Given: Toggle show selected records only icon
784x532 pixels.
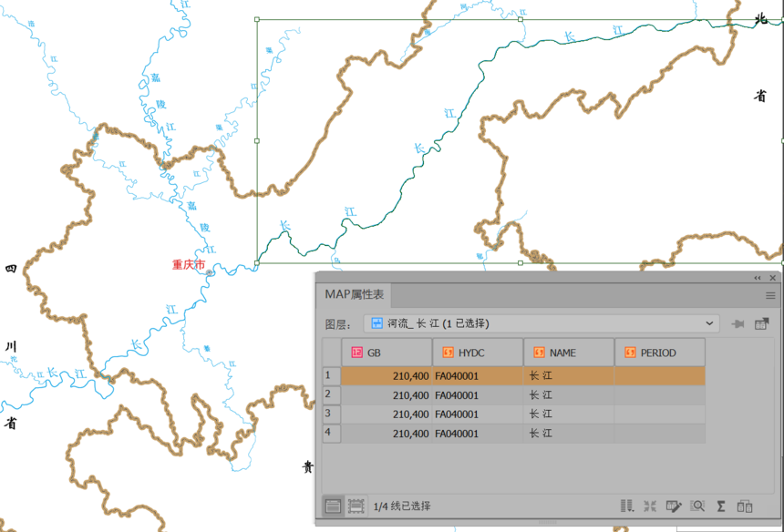Looking at the screenshot, I should (x=356, y=506).
